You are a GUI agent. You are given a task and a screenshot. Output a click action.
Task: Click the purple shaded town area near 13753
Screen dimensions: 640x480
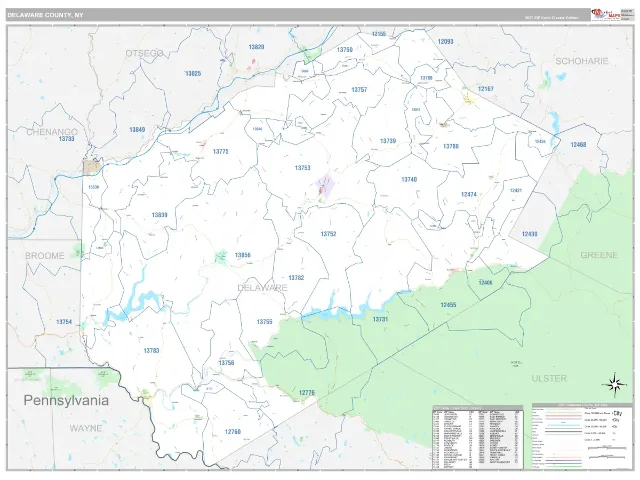pos(325,185)
